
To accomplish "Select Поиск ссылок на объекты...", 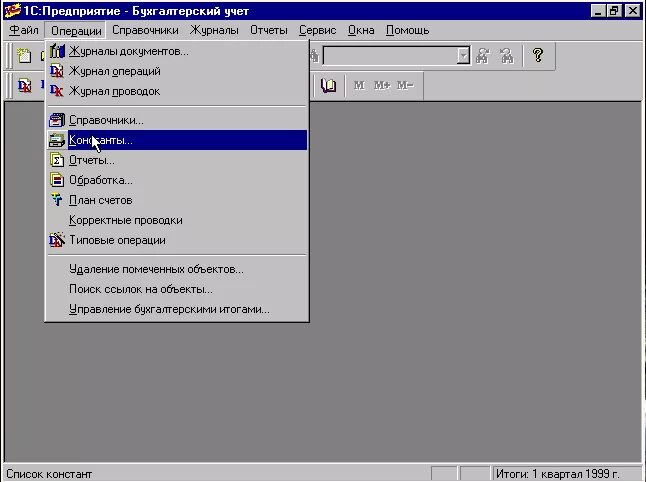I will coord(177,289).
